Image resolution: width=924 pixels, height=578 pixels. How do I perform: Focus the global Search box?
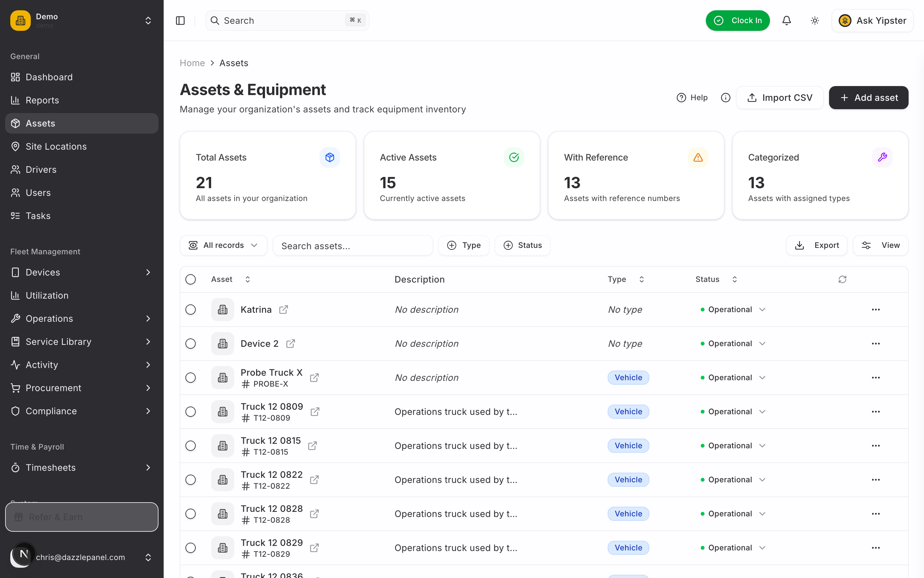pyautogui.click(x=287, y=21)
